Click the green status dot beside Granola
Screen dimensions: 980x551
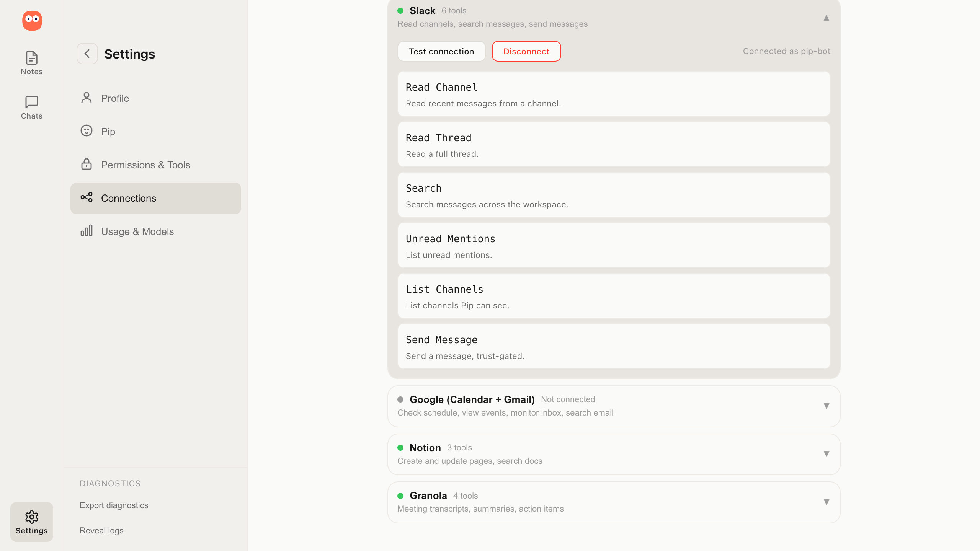tap(400, 496)
